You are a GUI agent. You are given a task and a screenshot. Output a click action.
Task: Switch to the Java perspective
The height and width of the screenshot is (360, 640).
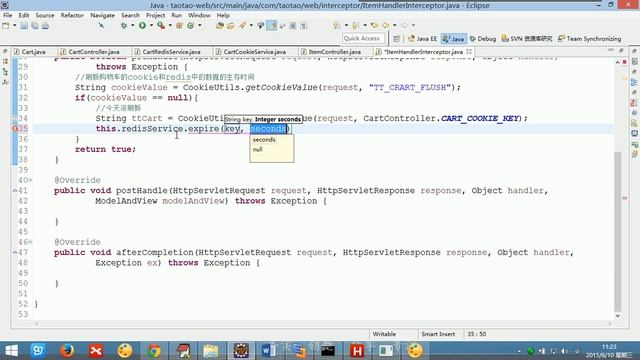(x=453, y=39)
